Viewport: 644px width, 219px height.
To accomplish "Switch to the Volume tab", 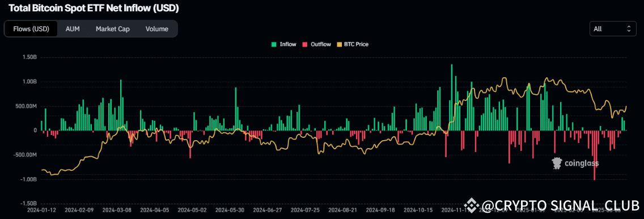I will 157,29.
